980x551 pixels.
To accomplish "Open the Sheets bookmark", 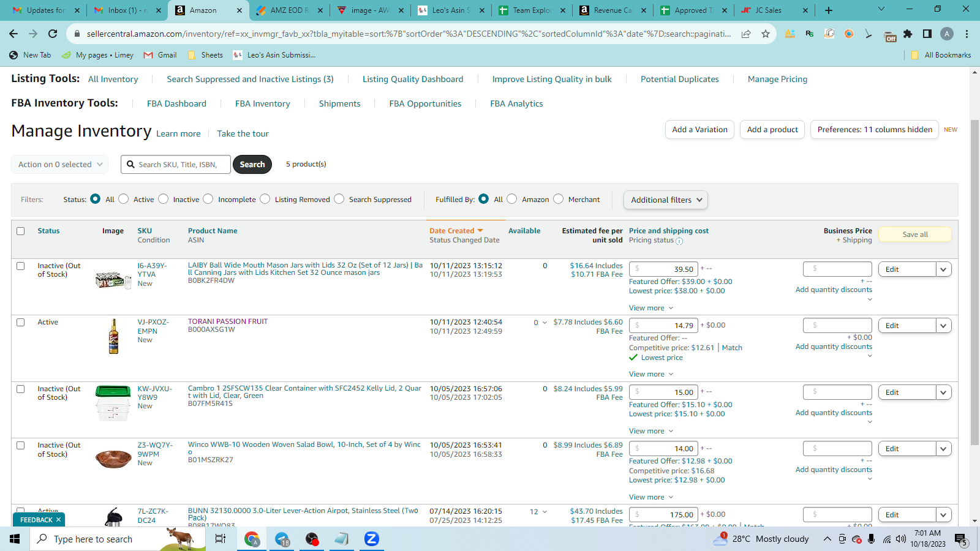I will (206, 55).
